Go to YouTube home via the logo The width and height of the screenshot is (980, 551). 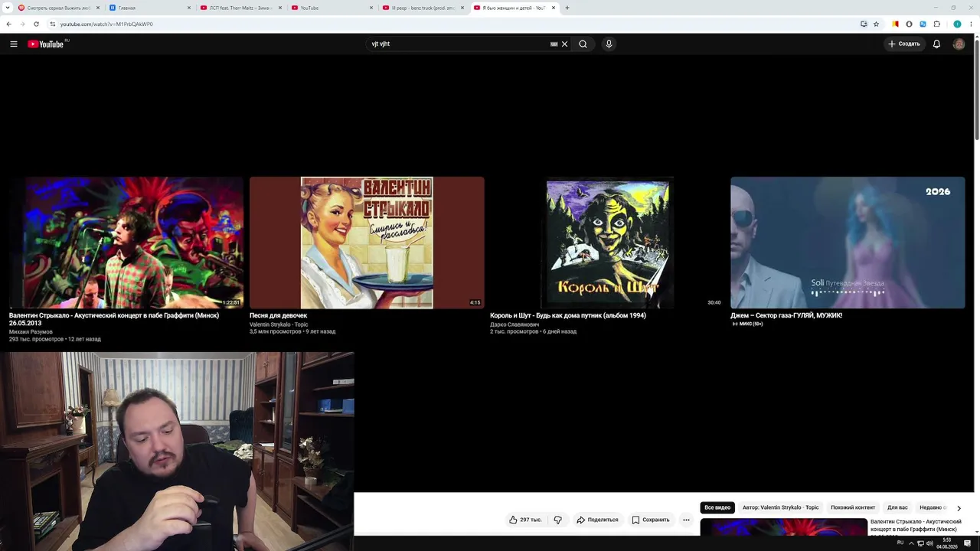click(x=47, y=44)
